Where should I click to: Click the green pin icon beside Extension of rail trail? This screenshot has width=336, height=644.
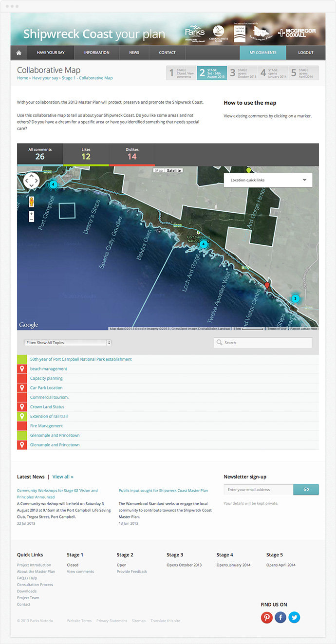(x=22, y=416)
